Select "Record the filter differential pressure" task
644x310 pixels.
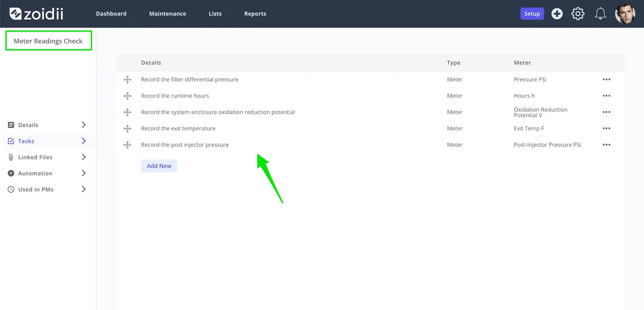click(x=190, y=79)
